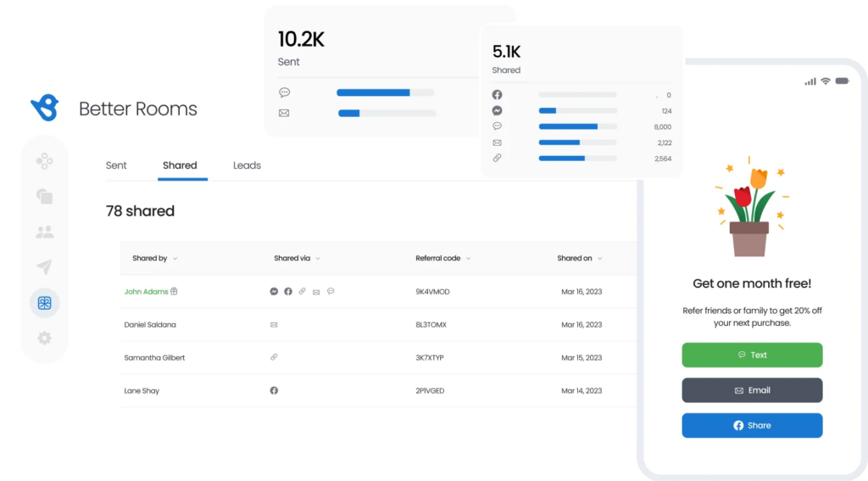Click the text message progress bar in Sent card
This screenshot has height=481, width=868.
click(386, 92)
